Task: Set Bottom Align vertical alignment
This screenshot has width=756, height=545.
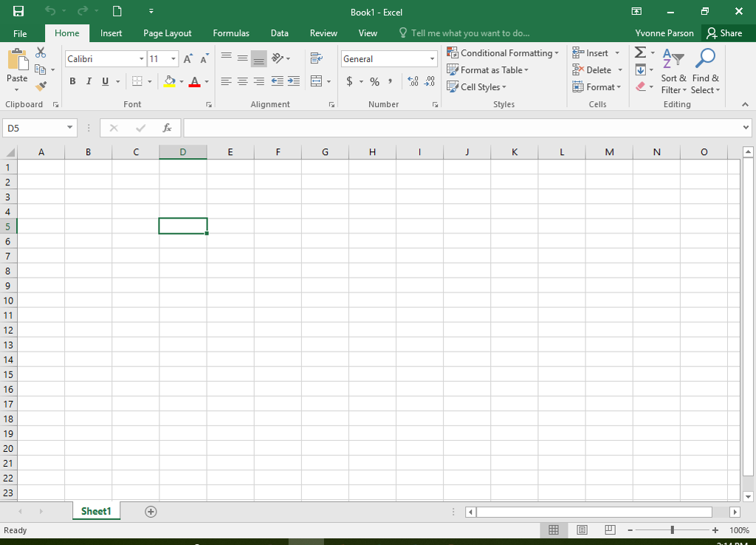Action: (x=259, y=59)
